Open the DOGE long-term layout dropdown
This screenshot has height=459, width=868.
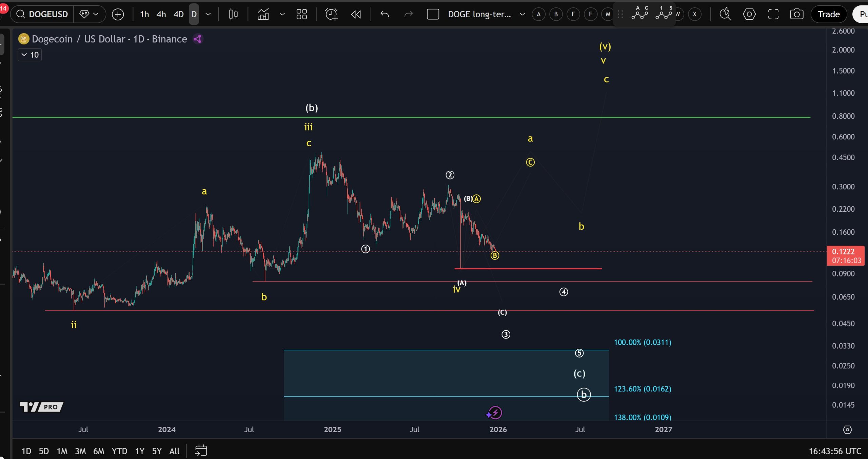click(x=522, y=14)
